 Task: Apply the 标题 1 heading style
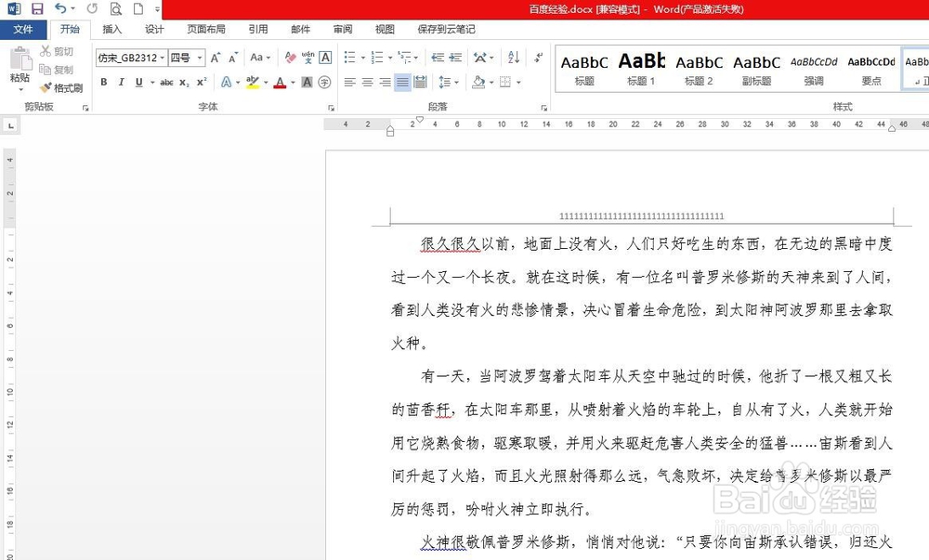[641, 70]
